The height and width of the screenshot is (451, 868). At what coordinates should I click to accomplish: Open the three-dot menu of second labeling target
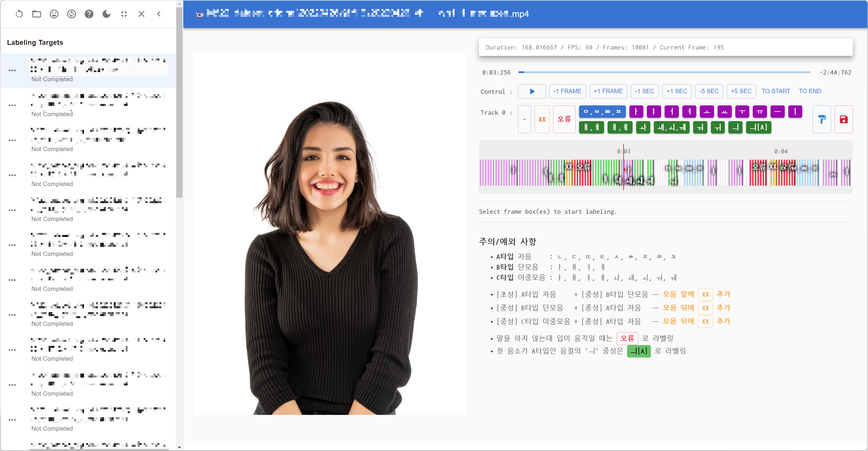pyautogui.click(x=12, y=105)
